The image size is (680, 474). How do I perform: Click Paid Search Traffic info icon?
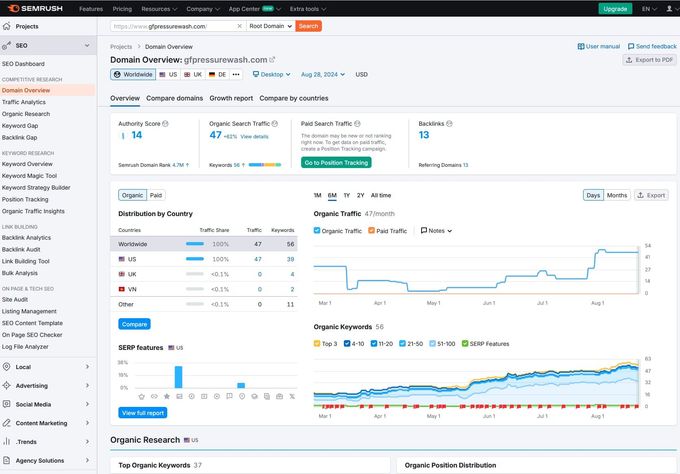[357, 124]
